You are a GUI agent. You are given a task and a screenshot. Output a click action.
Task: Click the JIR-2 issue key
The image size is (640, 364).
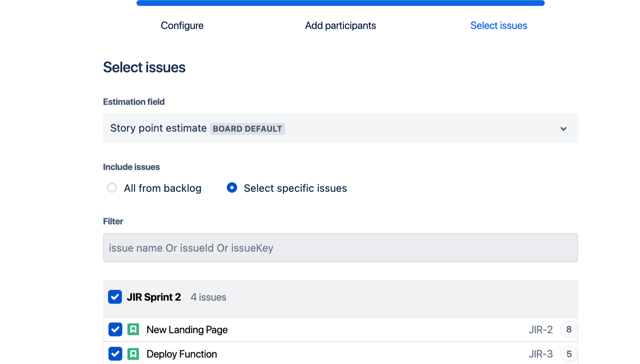[541, 329]
